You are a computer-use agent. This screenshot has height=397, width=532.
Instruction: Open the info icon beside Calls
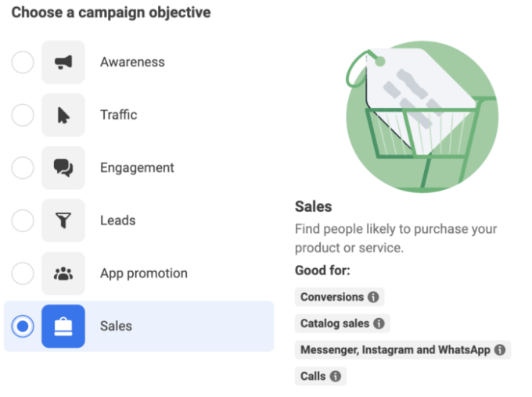[336, 376]
